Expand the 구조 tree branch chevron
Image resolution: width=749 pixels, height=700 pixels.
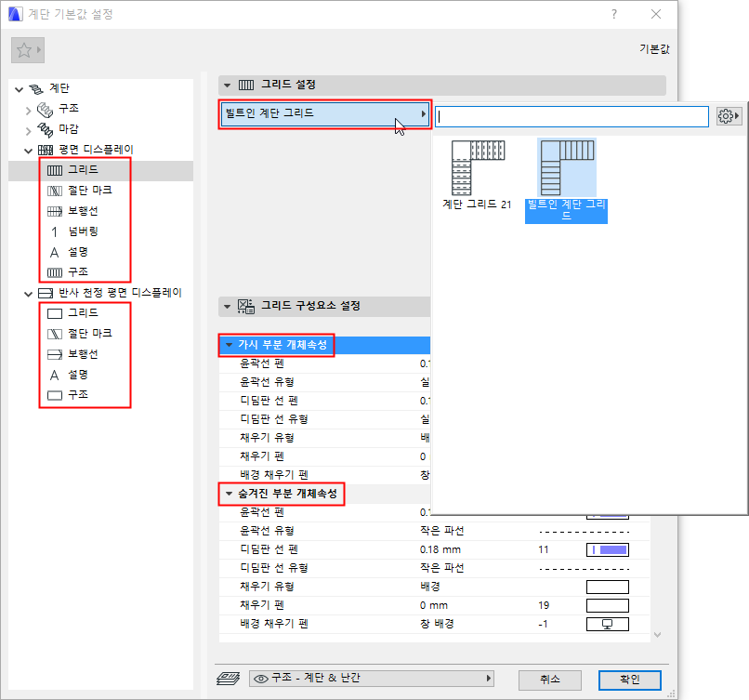tap(28, 111)
